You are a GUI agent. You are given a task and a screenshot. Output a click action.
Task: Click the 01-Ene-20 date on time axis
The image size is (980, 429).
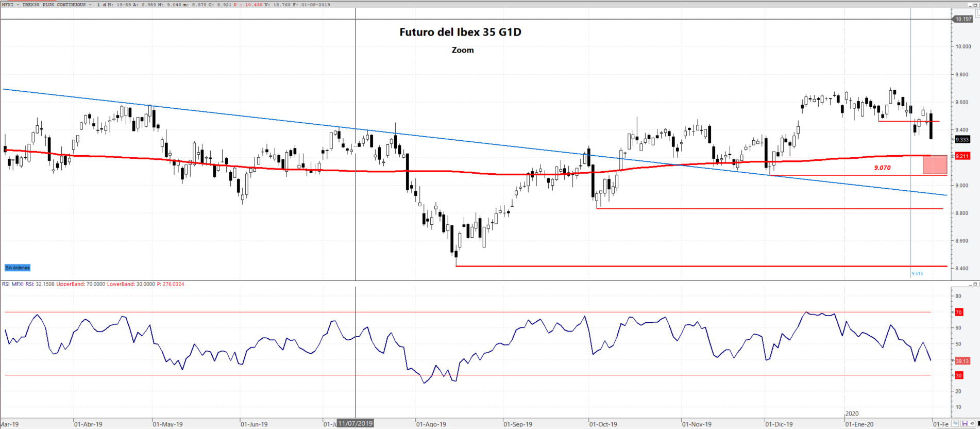click(859, 424)
